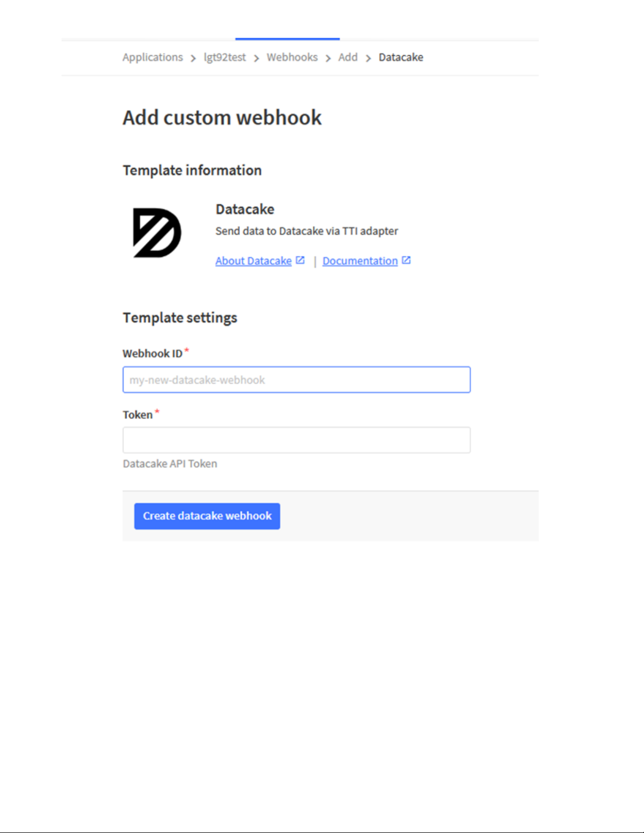The height and width of the screenshot is (833, 644).
Task: Click chevron after lgt92test breadcrumb
Action: [257, 58]
